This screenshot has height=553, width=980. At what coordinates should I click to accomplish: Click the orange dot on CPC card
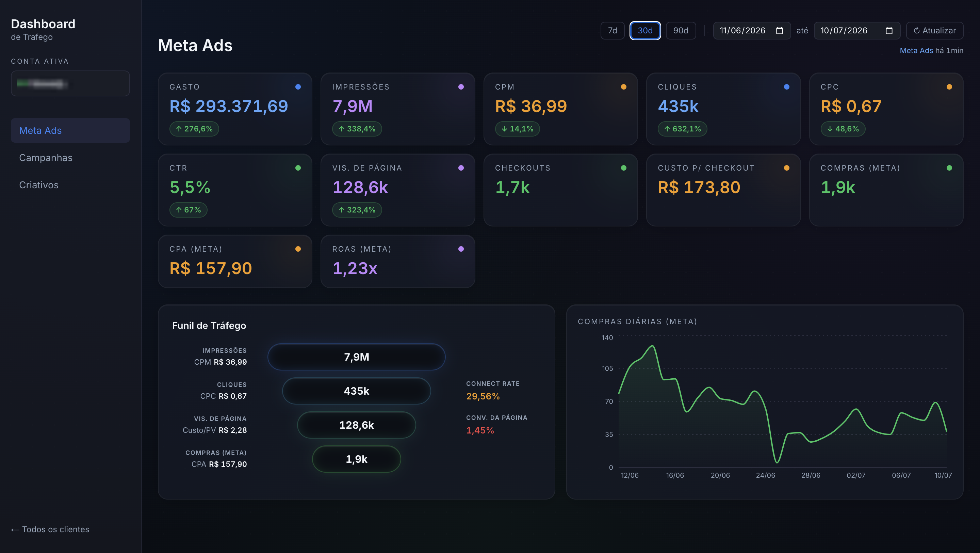click(x=949, y=87)
